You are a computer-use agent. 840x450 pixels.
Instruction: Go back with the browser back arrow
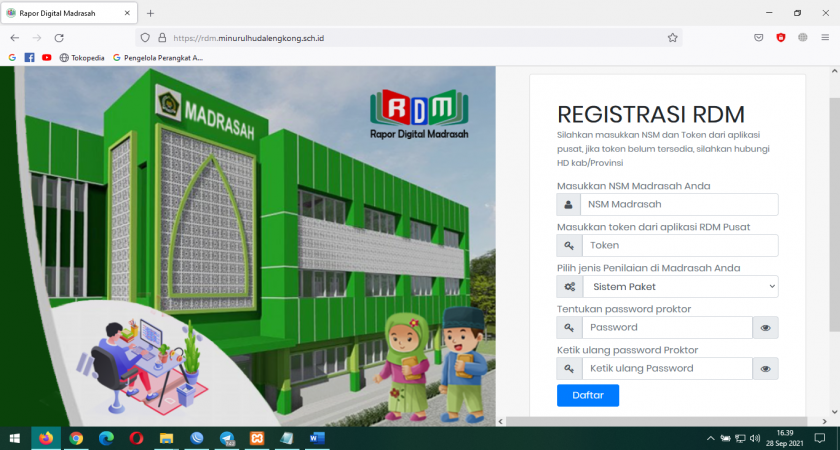[14, 38]
